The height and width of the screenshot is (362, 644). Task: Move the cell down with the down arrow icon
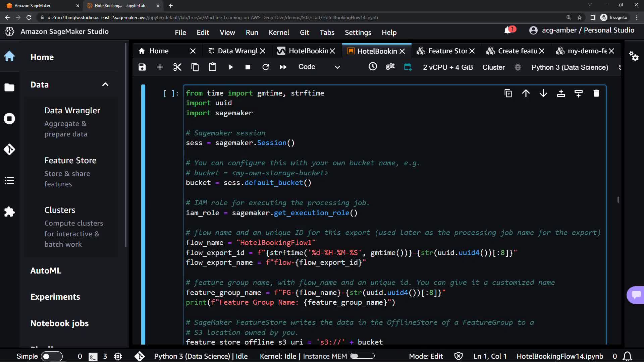[543, 94]
